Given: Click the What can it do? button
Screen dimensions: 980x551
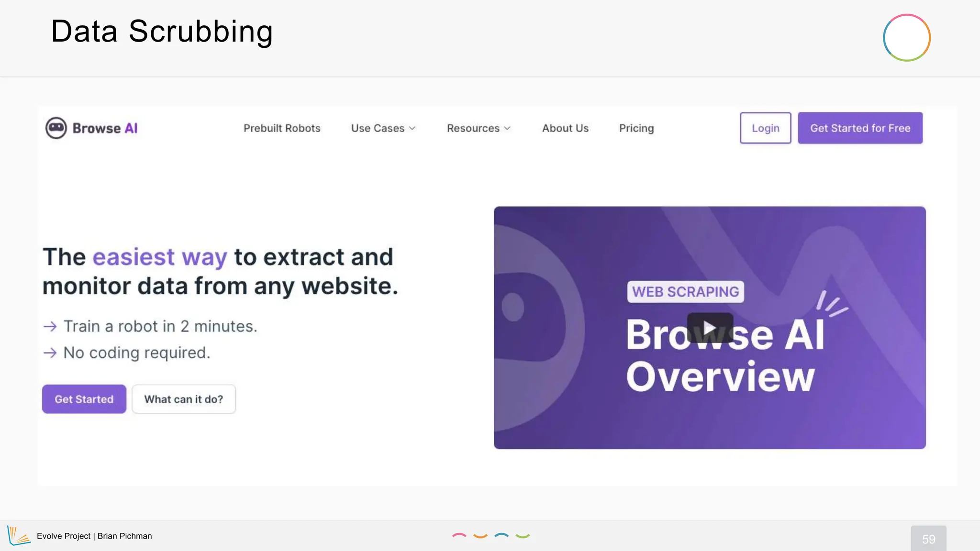Looking at the screenshot, I should tap(184, 399).
